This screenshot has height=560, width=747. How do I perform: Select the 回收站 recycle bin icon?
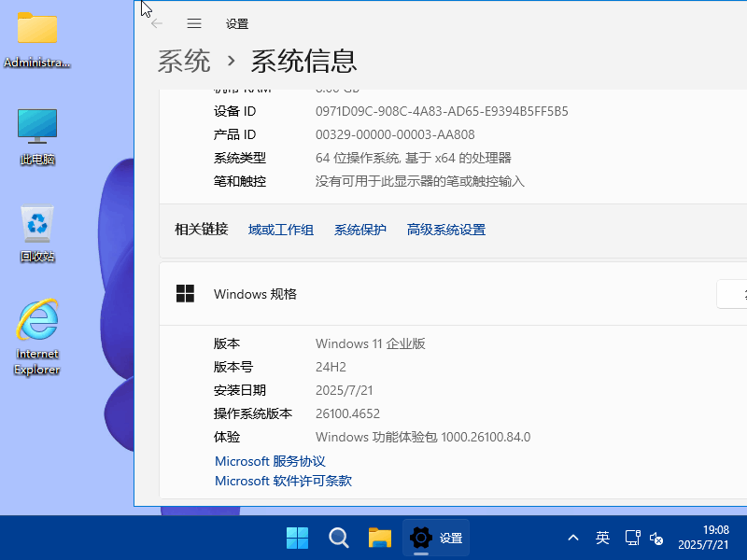pyautogui.click(x=37, y=233)
